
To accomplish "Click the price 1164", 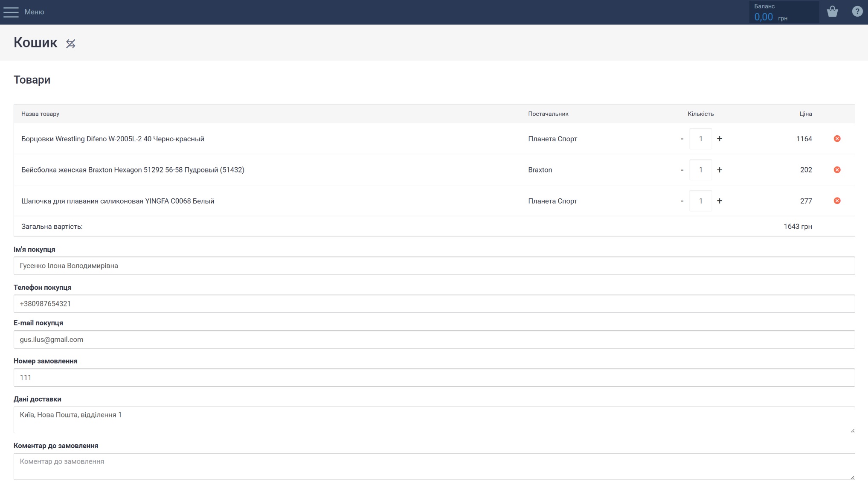I will (804, 139).
